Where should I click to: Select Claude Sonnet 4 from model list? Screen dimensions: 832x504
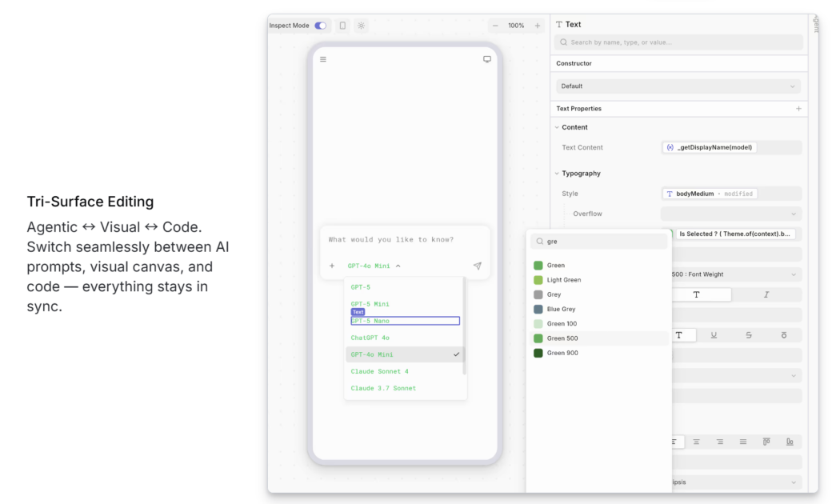[x=379, y=371]
